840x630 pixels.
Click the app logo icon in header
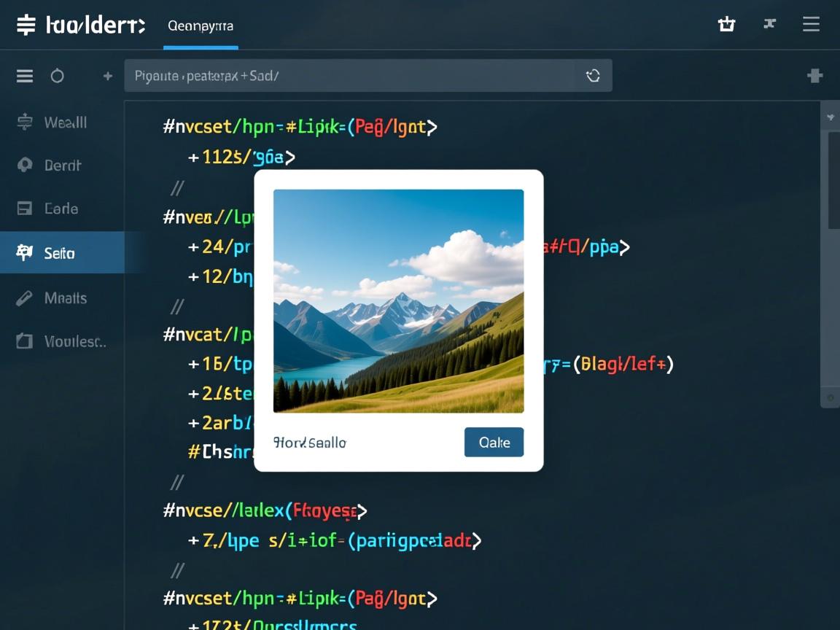point(26,25)
